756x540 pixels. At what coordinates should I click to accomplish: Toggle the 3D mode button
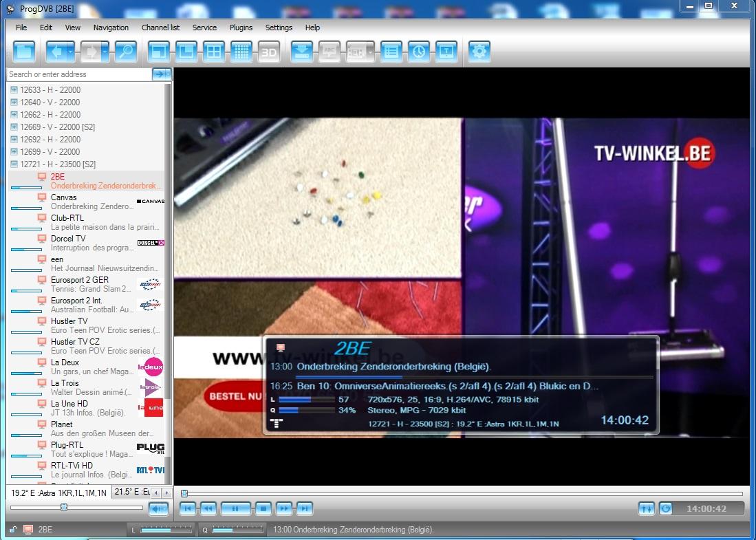[x=269, y=52]
